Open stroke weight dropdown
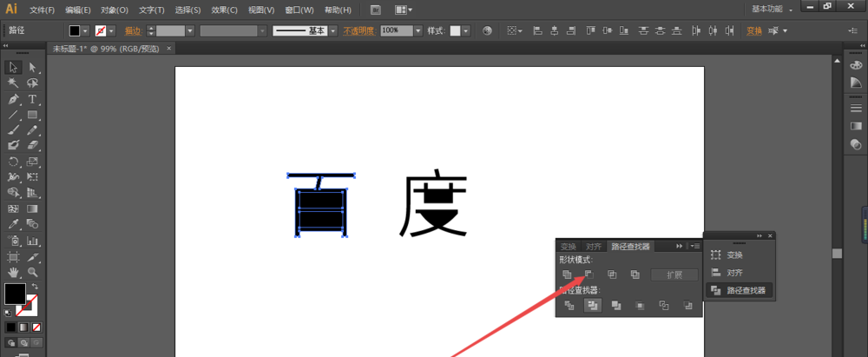The width and height of the screenshot is (868, 357). tap(190, 31)
